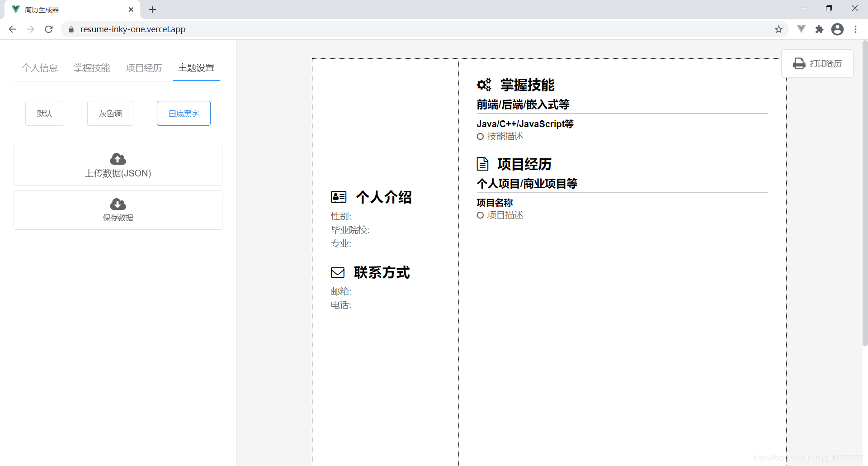View site security lock icon
The width and height of the screenshot is (868, 466).
pyautogui.click(x=71, y=29)
